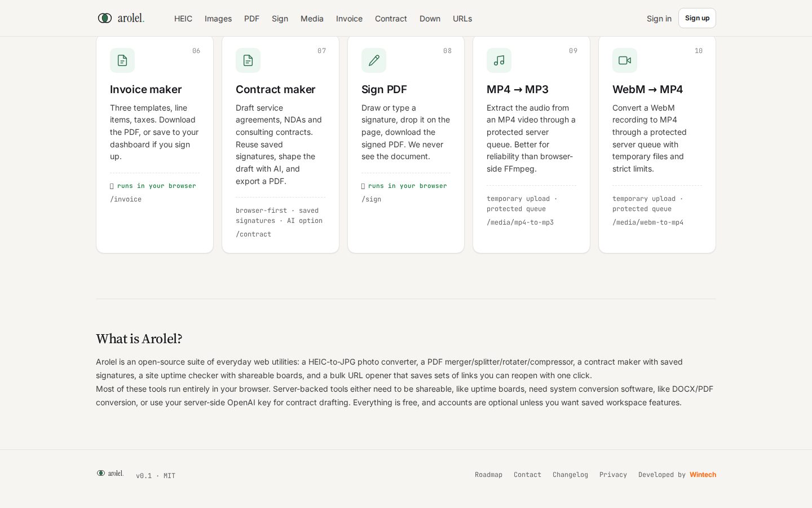812x508 pixels.
Task: Open the Changelog footer link
Action: tap(570, 475)
